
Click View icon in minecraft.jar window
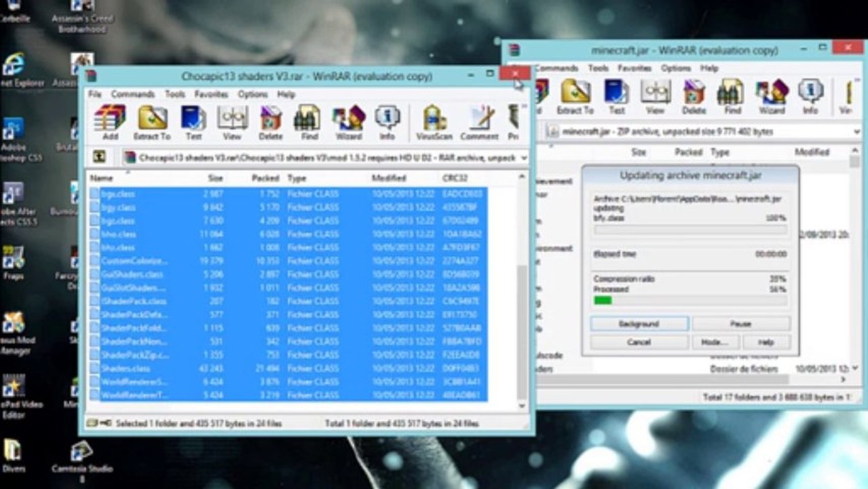click(x=656, y=96)
